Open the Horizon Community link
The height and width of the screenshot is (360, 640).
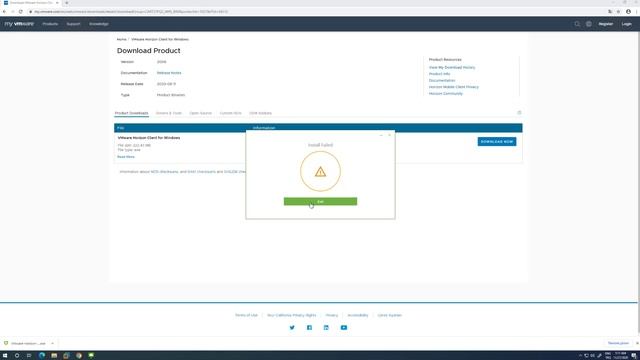click(446, 93)
